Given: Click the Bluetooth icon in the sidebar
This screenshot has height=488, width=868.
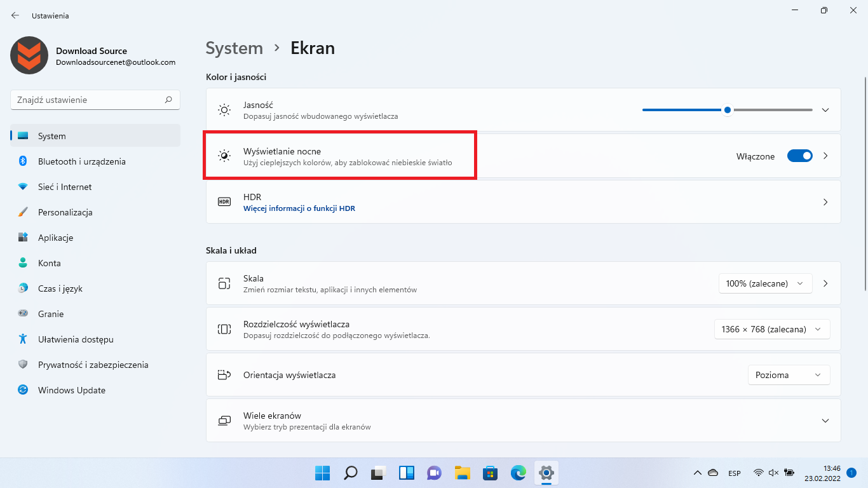Looking at the screenshot, I should click(x=23, y=161).
